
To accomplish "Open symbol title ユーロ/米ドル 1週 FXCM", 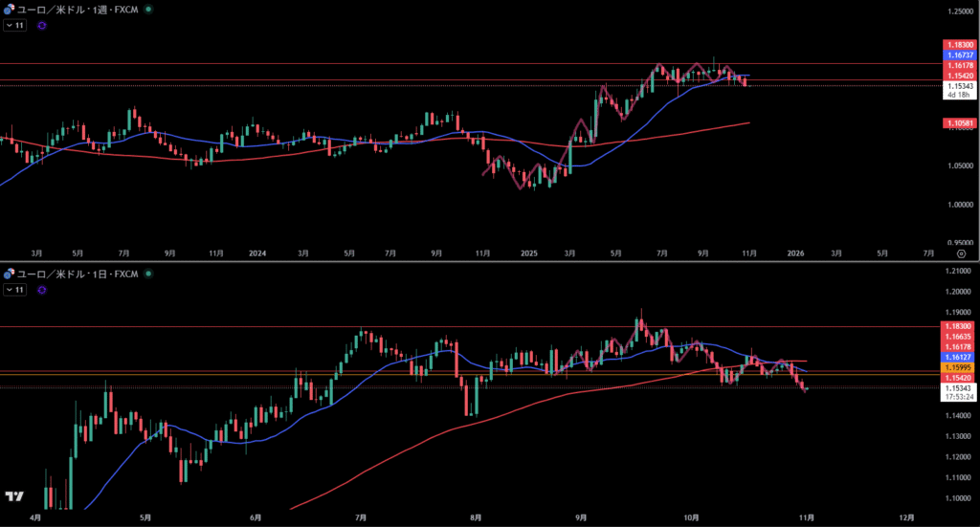I will click(x=78, y=9).
